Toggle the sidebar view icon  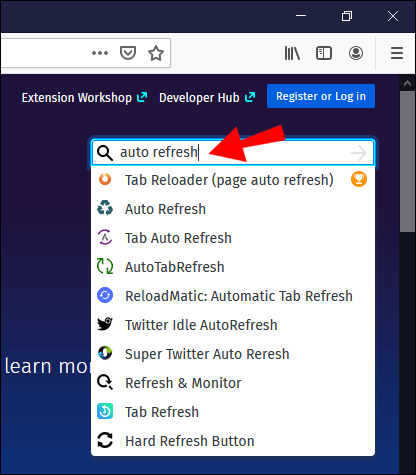tap(324, 53)
